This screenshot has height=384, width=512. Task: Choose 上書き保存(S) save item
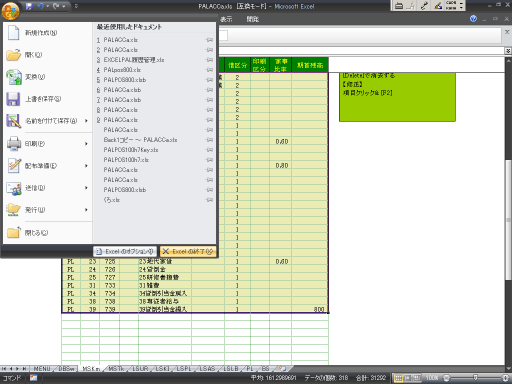point(48,99)
